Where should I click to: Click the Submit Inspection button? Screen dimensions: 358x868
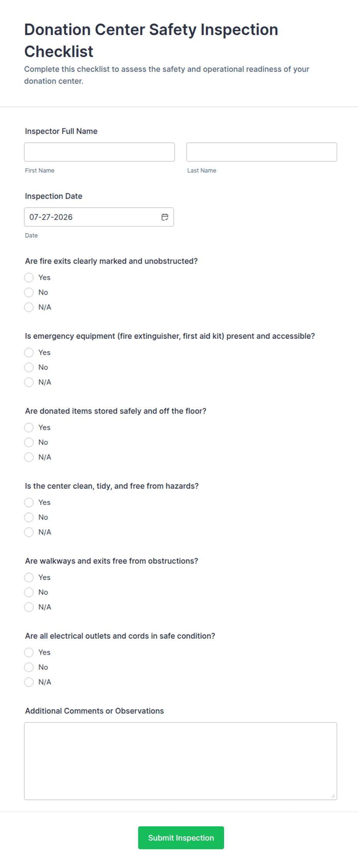(x=181, y=838)
